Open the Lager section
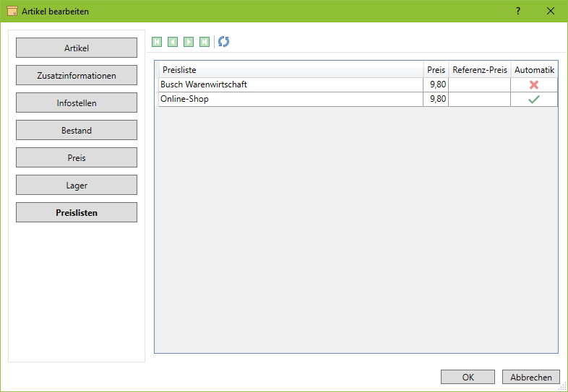Image resolution: width=568 pixels, height=392 pixels. click(77, 186)
